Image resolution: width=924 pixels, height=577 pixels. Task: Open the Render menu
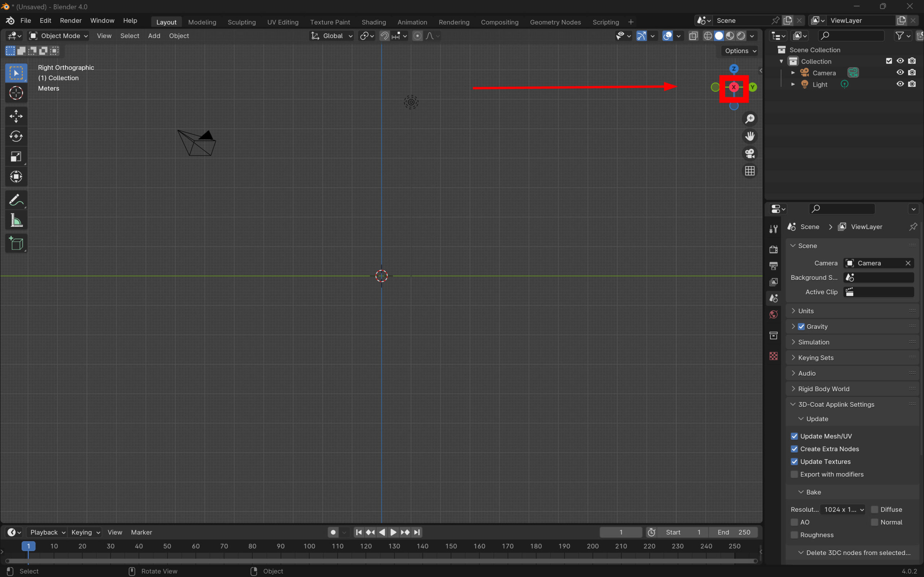tap(71, 21)
